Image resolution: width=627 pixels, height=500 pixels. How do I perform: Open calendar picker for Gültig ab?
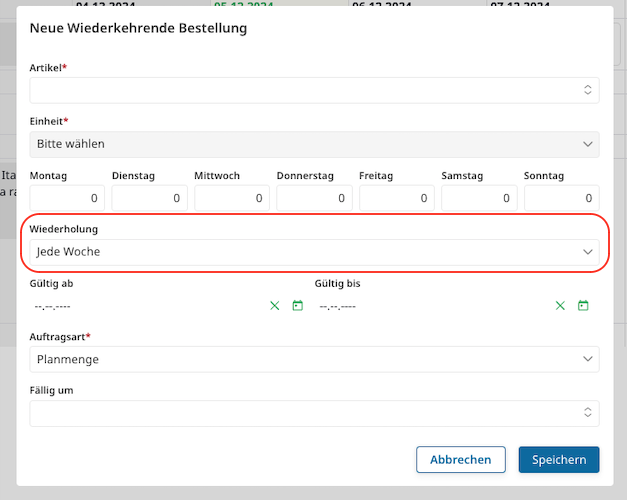coord(297,306)
